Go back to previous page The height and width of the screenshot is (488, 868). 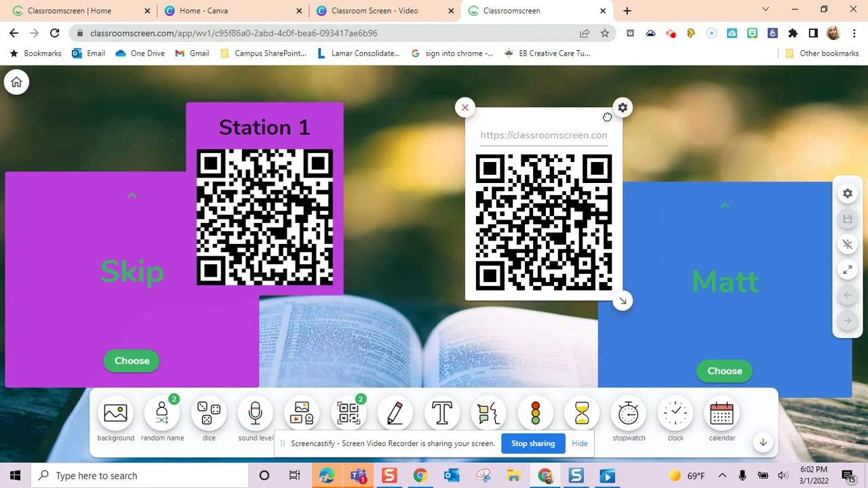[x=14, y=33]
